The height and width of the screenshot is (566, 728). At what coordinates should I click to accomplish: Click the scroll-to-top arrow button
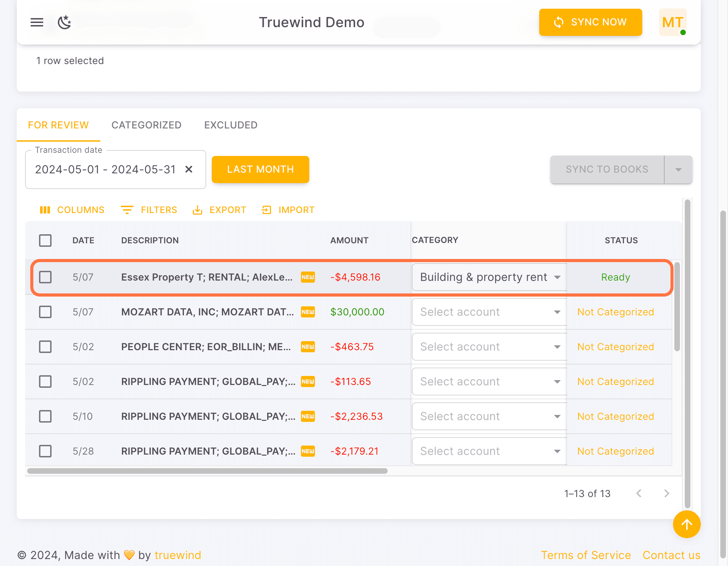pos(687,524)
